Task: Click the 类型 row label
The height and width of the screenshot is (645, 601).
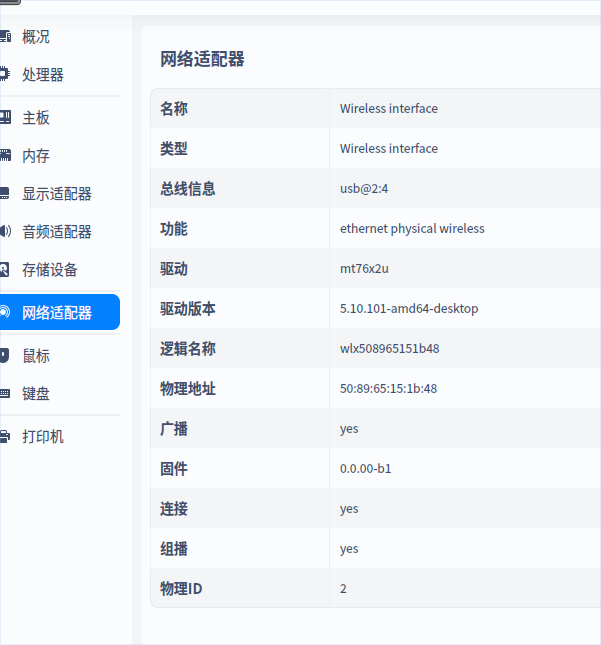Action: coord(174,148)
